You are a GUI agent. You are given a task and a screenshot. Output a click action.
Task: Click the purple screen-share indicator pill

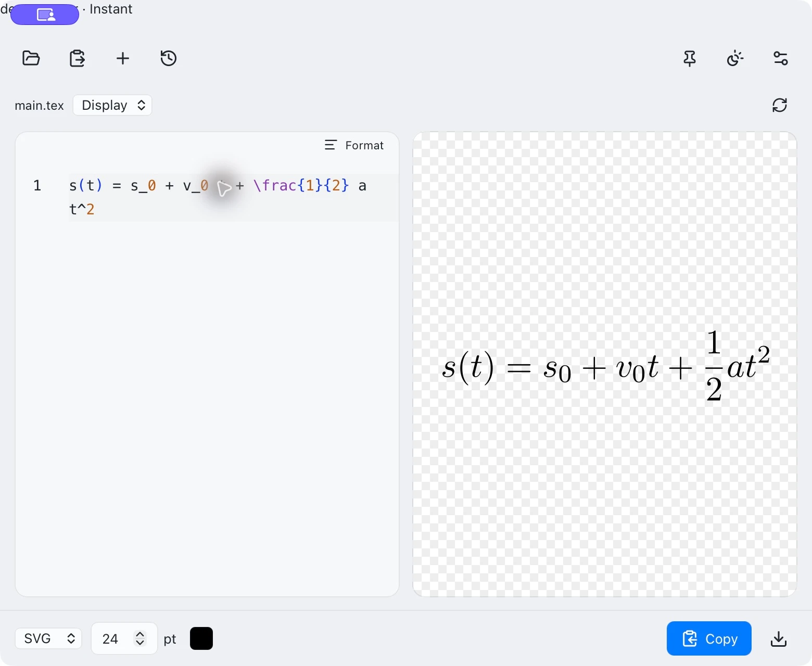[x=45, y=15]
